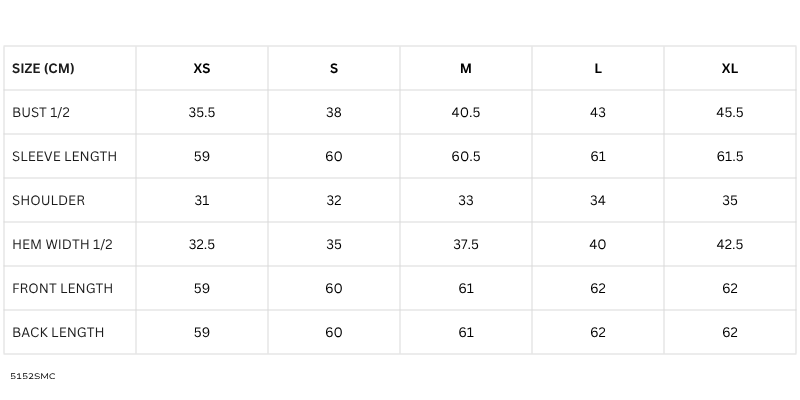Click the 35.5 bust value for XS
The height and width of the screenshot is (400, 800).
pos(202,113)
